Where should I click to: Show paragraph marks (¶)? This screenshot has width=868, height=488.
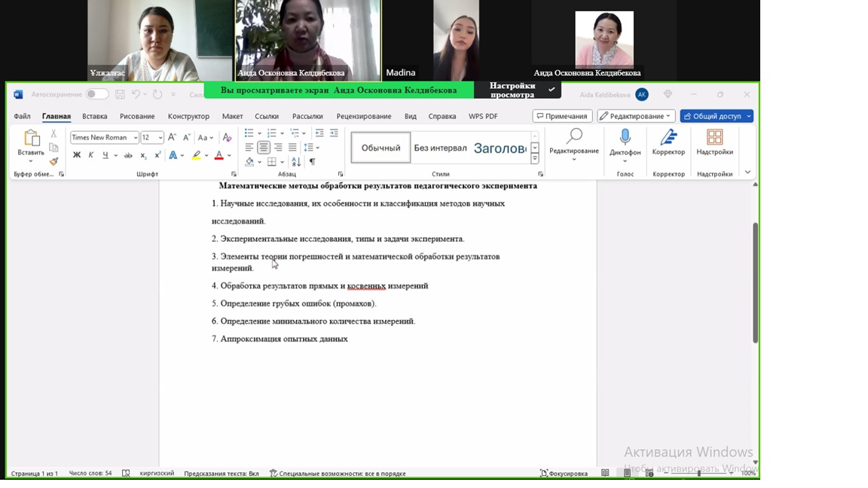pyautogui.click(x=312, y=161)
